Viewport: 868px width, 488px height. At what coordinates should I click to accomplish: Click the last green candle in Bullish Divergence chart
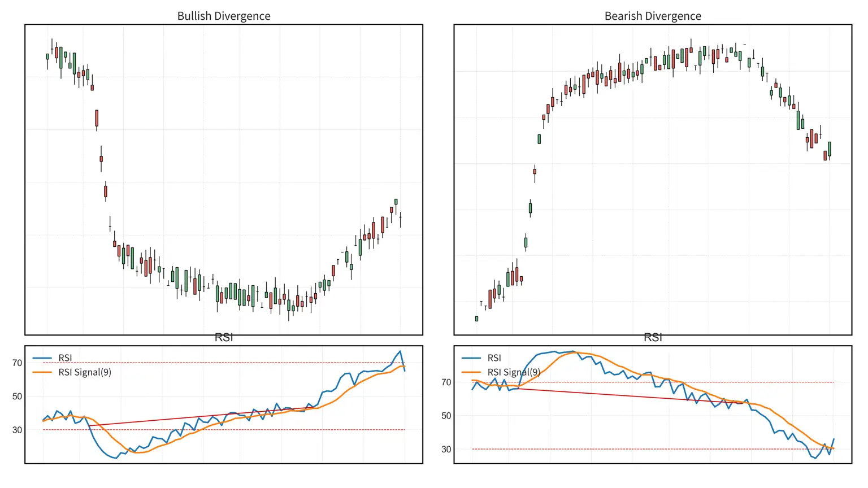396,202
